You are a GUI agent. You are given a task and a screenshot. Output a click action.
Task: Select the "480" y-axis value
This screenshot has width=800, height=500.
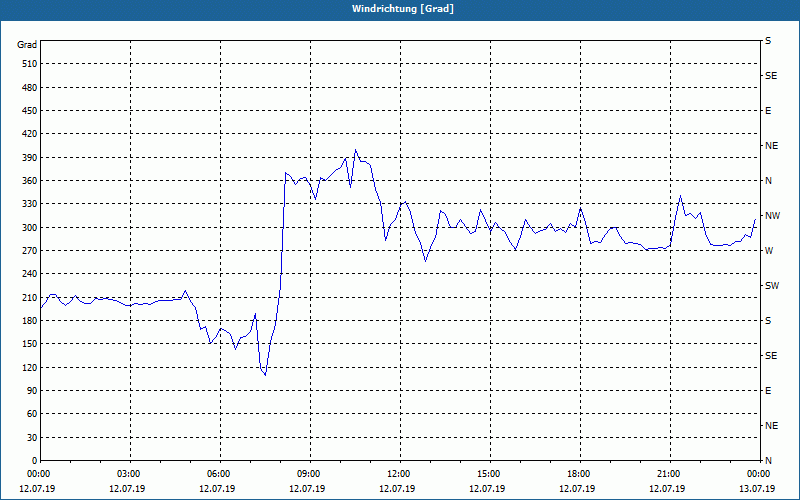(x=30, y=88)
